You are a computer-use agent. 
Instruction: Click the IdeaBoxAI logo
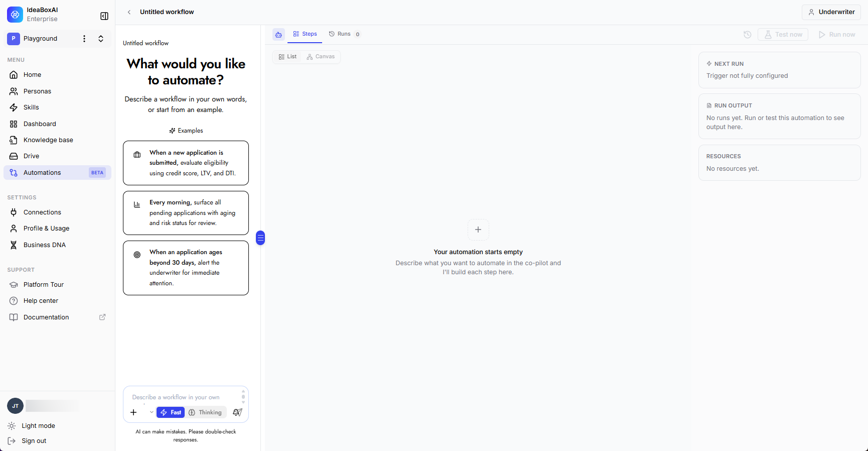tap(15, 15)
